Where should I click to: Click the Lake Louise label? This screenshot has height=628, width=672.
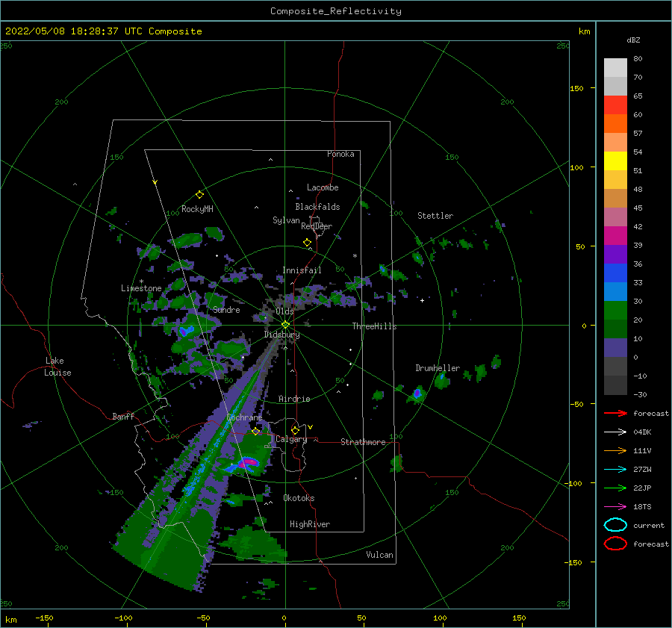click(57, 367)
